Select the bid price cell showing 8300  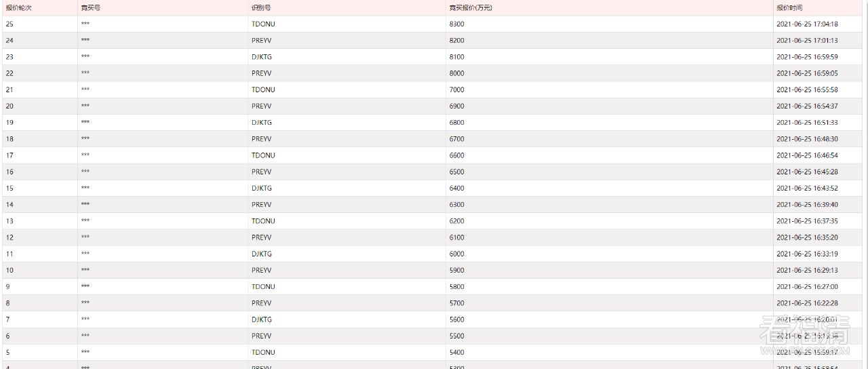pos(457,24)
